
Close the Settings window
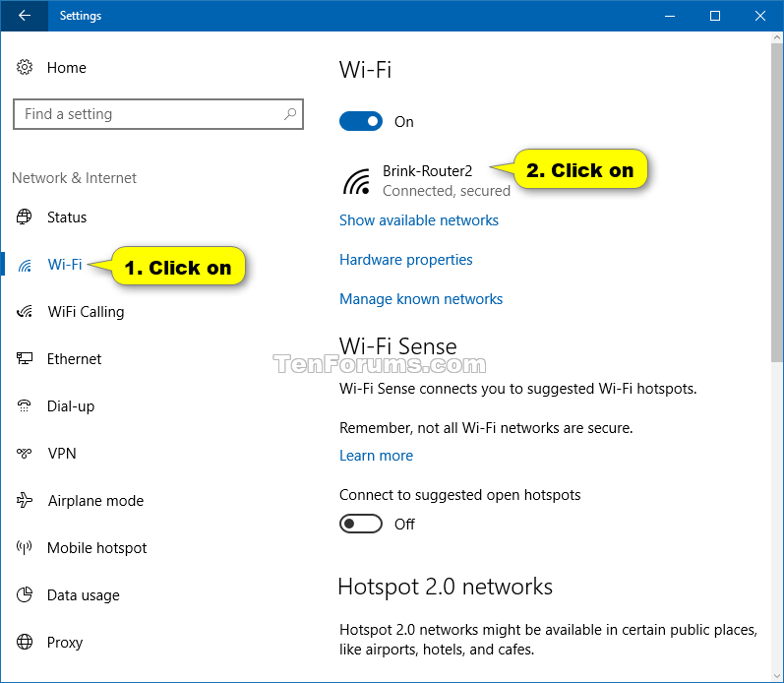pyautogui.click(x=760, y=16)
